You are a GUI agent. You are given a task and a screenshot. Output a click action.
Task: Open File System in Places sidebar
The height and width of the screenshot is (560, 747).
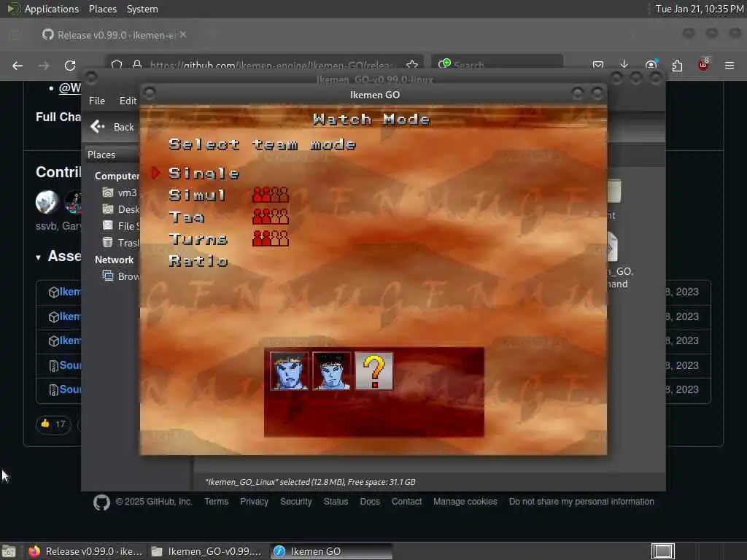[x=121, y=226]
